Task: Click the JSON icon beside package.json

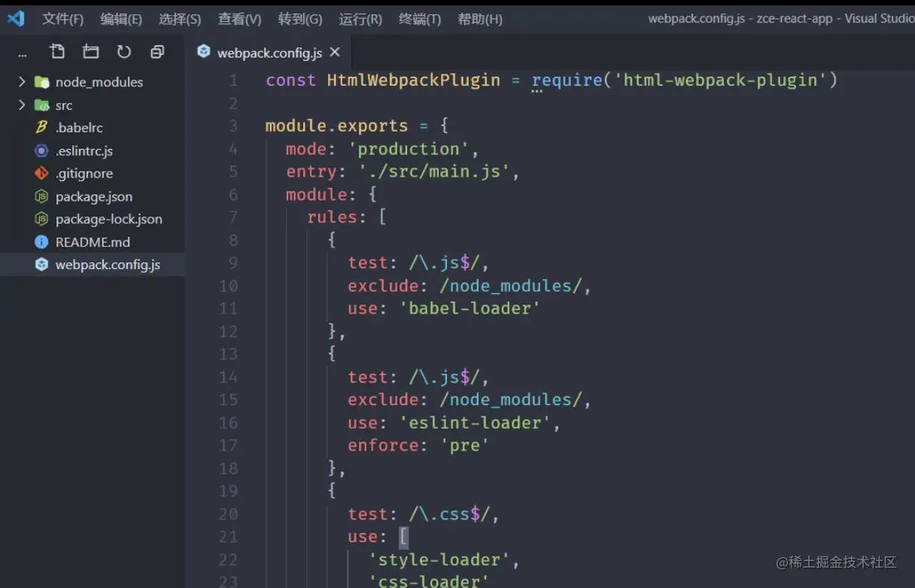Action: tap(41, 196)
